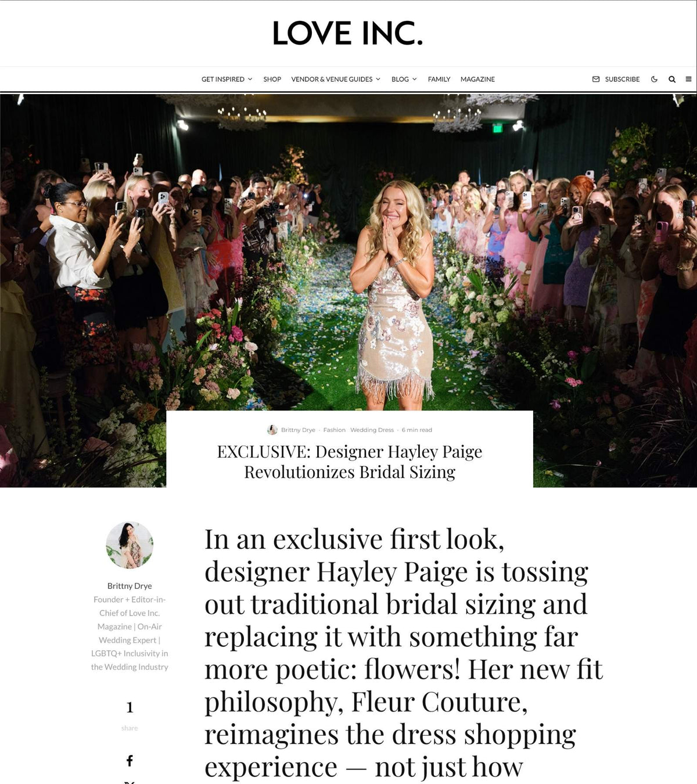Click small author avatar beside Brittny Drye byline
The height and width of the screenshot is (784, 697).
(x=272, y=430)
